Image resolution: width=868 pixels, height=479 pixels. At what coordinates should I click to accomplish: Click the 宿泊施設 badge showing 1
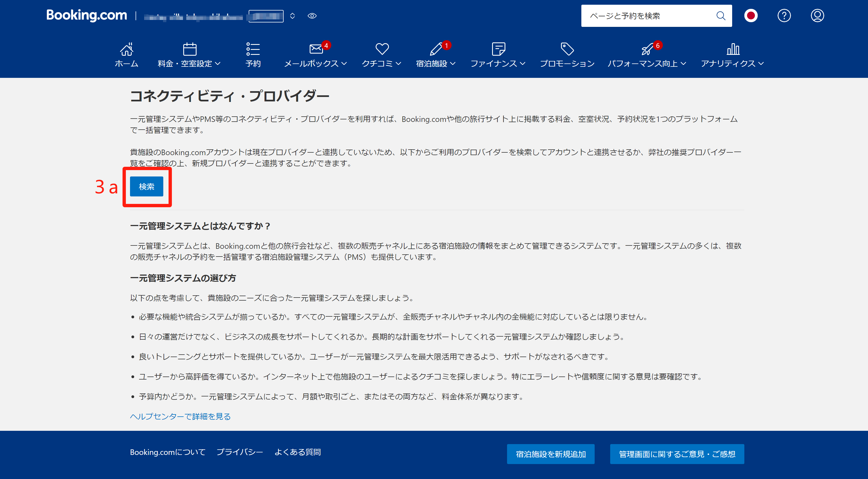click(446, 45)
